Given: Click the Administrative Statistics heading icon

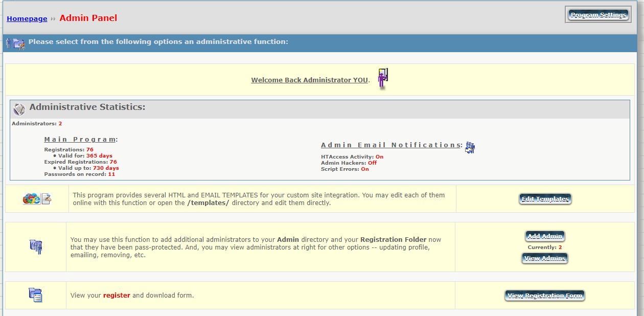Looking at the screenshot, I should tap(19, 109).
